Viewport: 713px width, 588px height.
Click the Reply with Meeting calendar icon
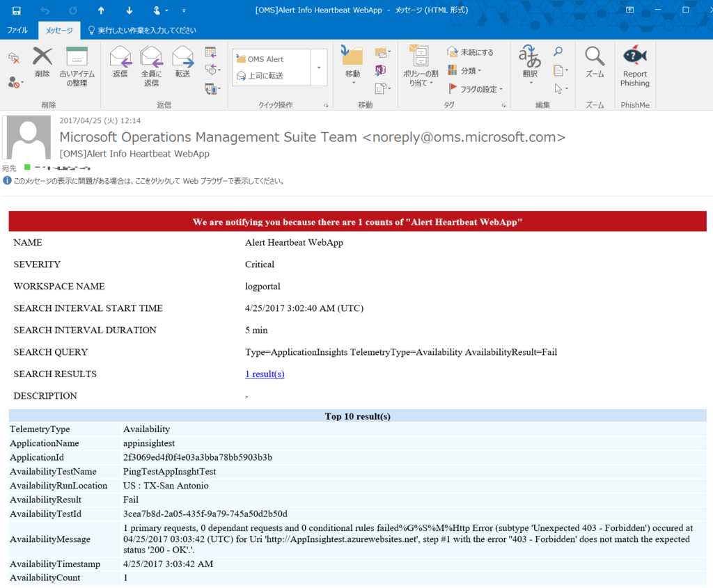tap(210, 52)
